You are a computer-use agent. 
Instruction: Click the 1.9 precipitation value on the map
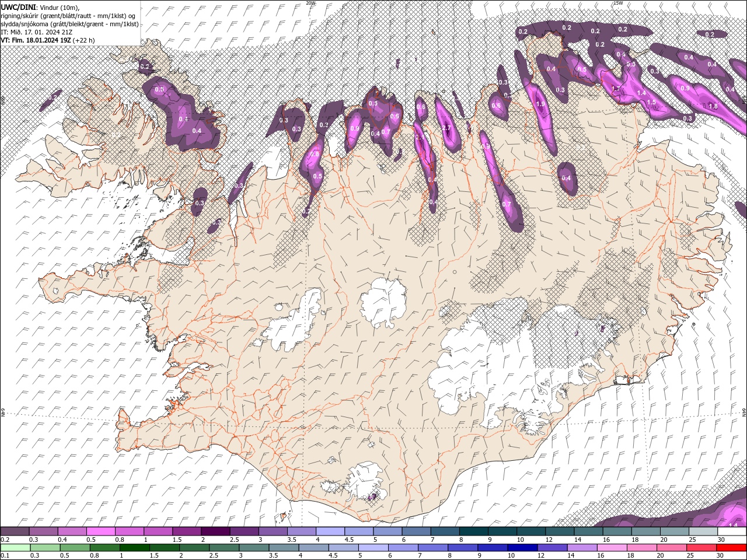tap(540, 104)
